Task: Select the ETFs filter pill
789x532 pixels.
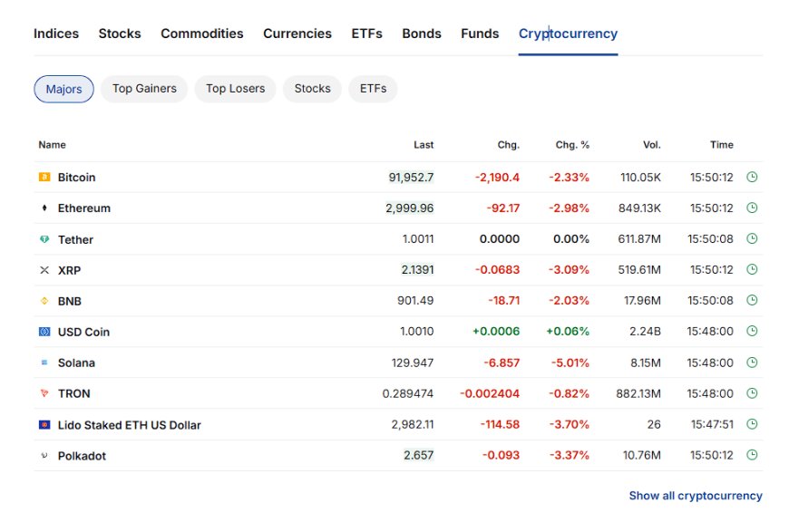Action: click(x=374, y=89)
